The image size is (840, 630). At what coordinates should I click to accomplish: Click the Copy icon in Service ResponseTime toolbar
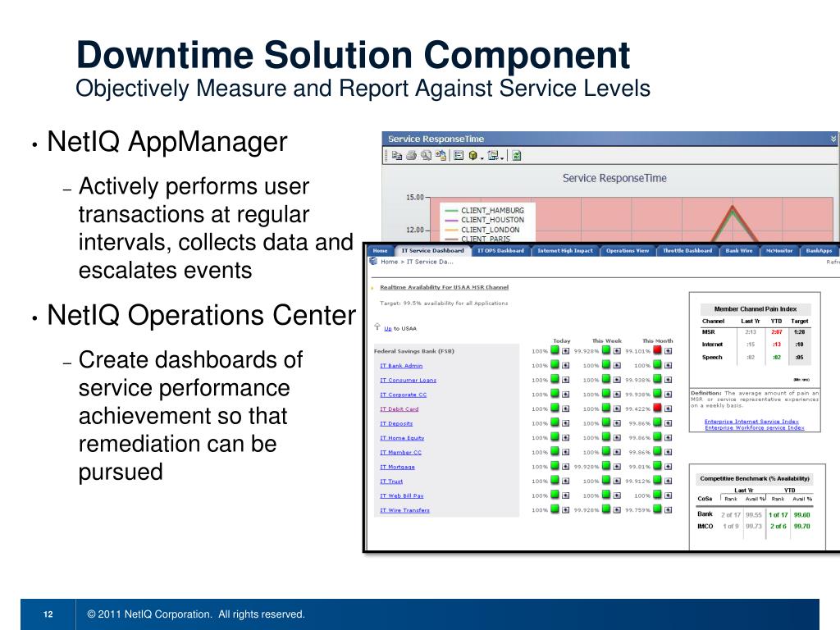(x=396, y=156)
